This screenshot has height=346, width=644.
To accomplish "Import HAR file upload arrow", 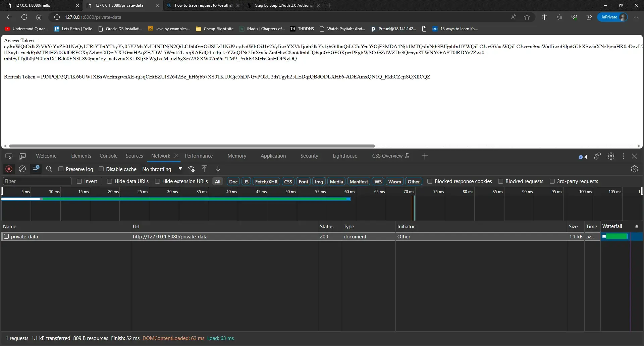I will (x=204, y=169).
